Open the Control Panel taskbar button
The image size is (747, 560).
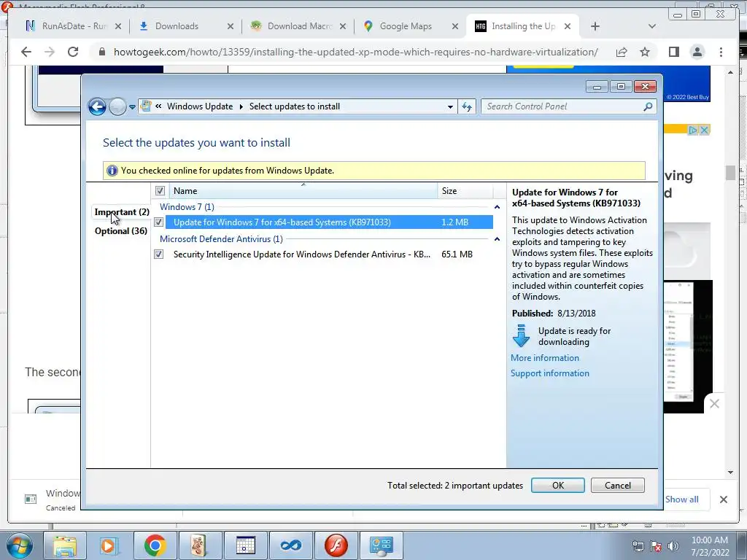pos(381,545)
